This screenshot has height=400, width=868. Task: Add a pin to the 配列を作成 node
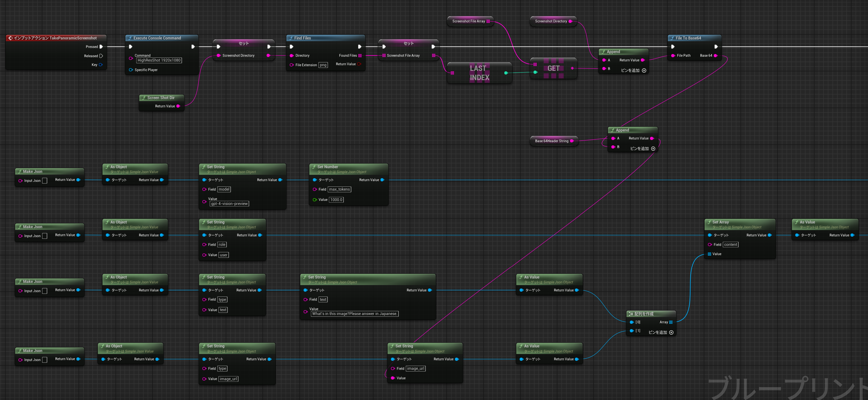(671, 333)
